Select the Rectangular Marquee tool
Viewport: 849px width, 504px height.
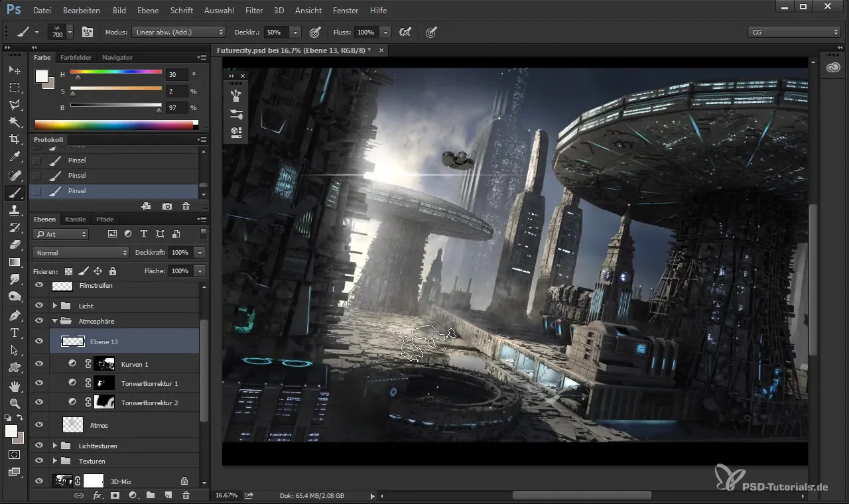point(14,87)
